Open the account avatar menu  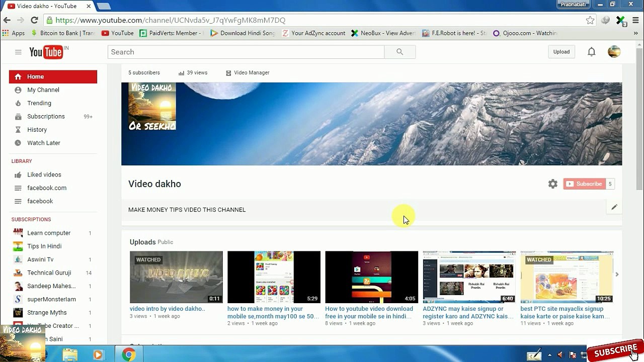[614, 52]
